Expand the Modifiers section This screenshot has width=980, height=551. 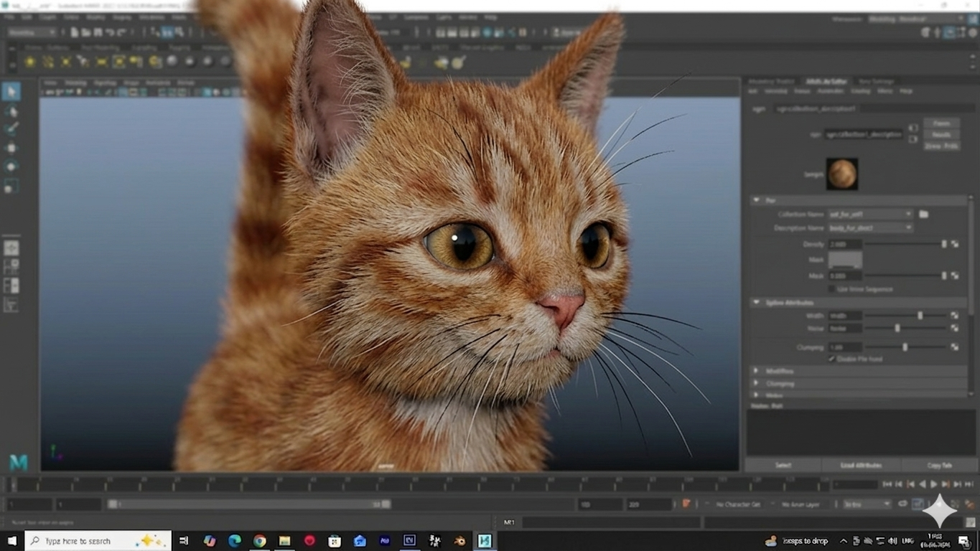point(756,371)
